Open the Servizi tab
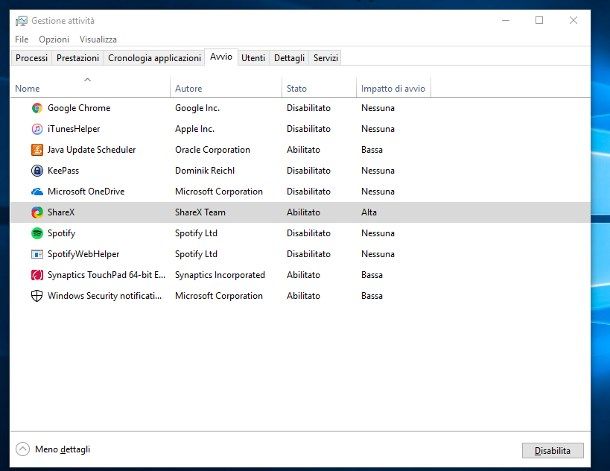Viewport: 610px width, 471px height. [x=326, y=58]
